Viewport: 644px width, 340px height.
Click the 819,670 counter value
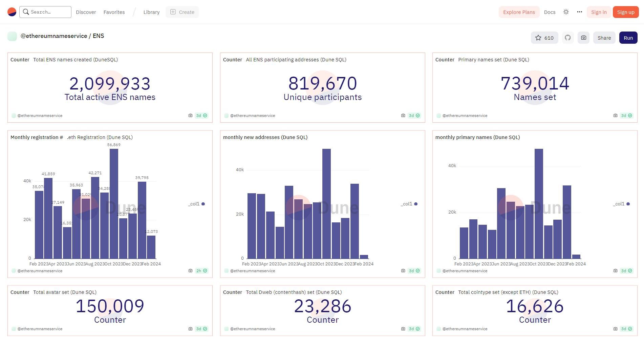[323, 83]
